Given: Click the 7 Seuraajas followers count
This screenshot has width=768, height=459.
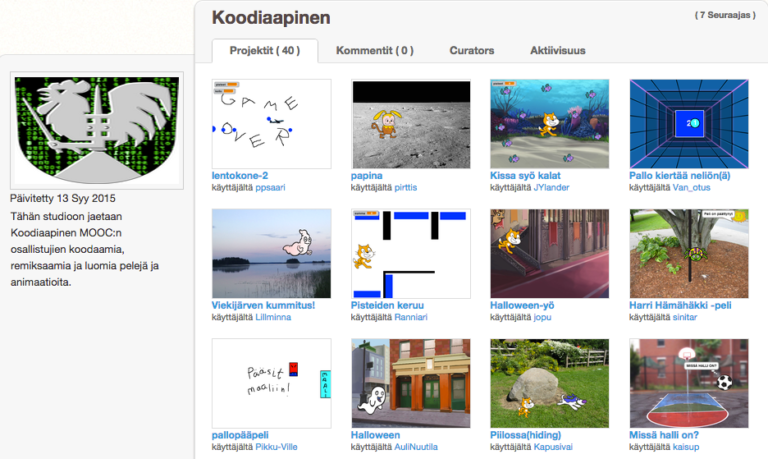Looking at the screenshot, I should pyautogui.click(x=725, y=15).
